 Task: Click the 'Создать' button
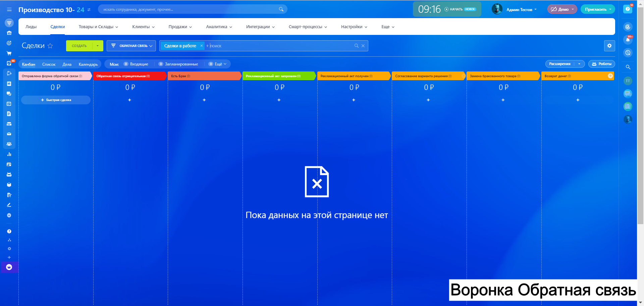point(79,46)
